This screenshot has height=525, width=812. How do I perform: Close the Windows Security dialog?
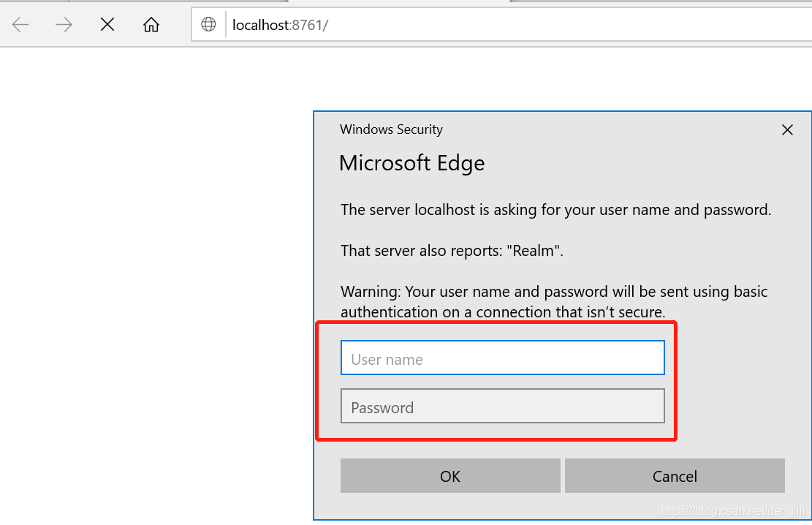point(787,129)
